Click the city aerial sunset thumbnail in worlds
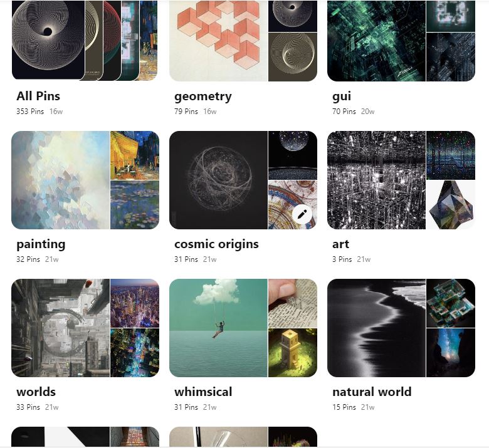Image resolution: width=489 pixels, height=448 pixels. [x=135, y=303]
